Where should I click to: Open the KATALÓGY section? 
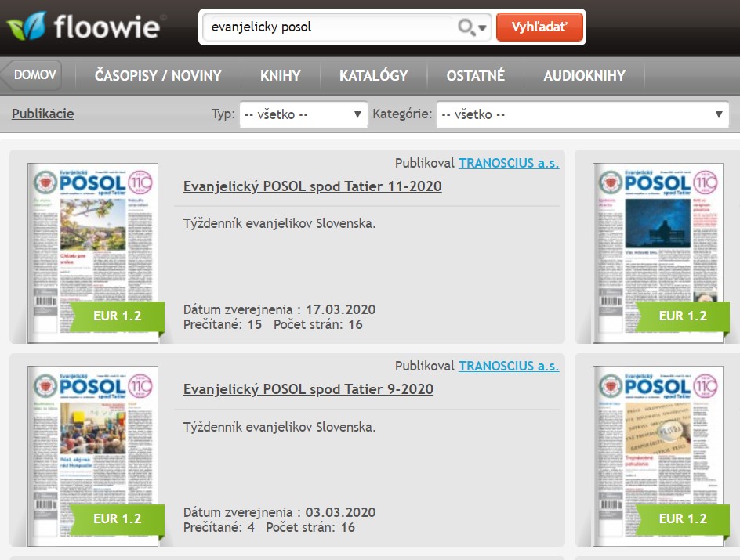point(373,75)
